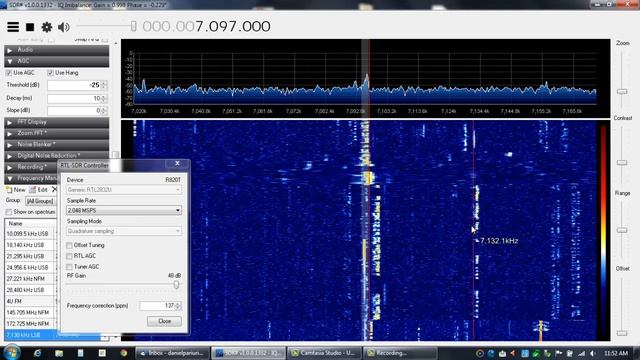Click the 7.097.000 frequency display
640x360 pixels.
[233, 27]
